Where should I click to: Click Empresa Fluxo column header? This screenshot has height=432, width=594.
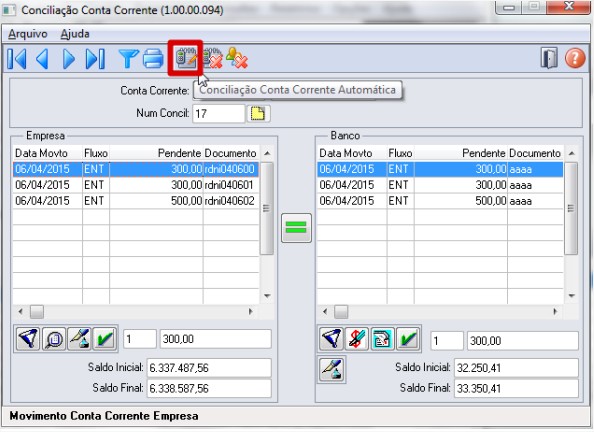coord(96,153)
